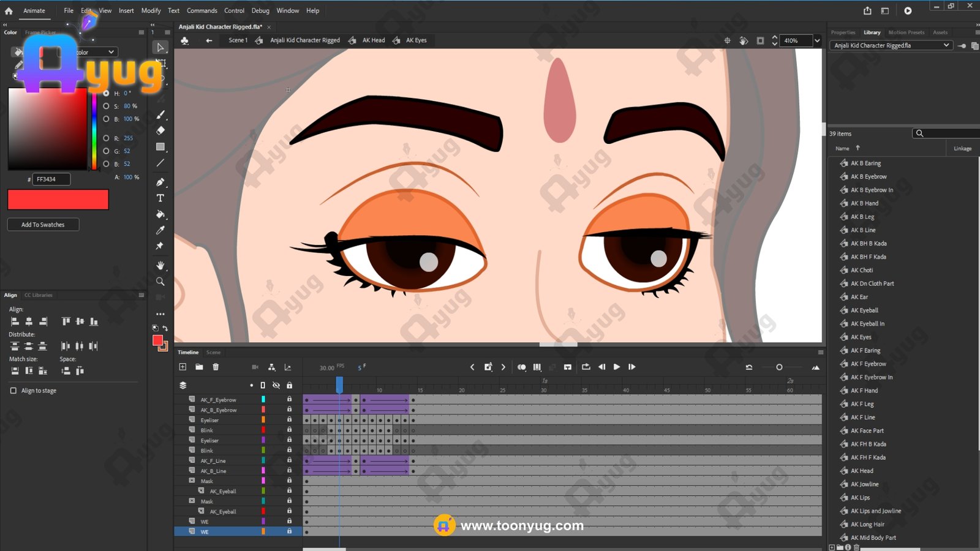Viewport: 980px width, 551px height.
Task: Select the Paint Bucket tool
Action: pyautogui.click(x=160, y=214)
